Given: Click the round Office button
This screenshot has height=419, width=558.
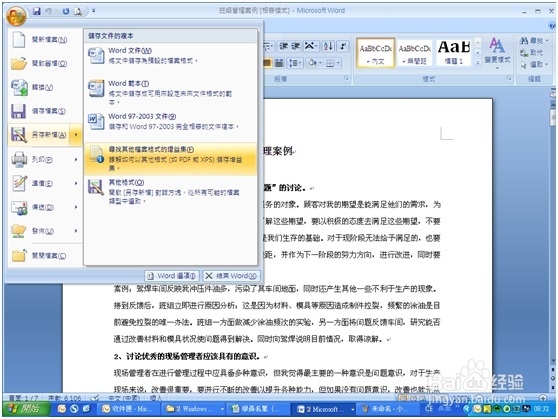Looking at the screenshot, I should pyautogui.click(x=16, y=15).
